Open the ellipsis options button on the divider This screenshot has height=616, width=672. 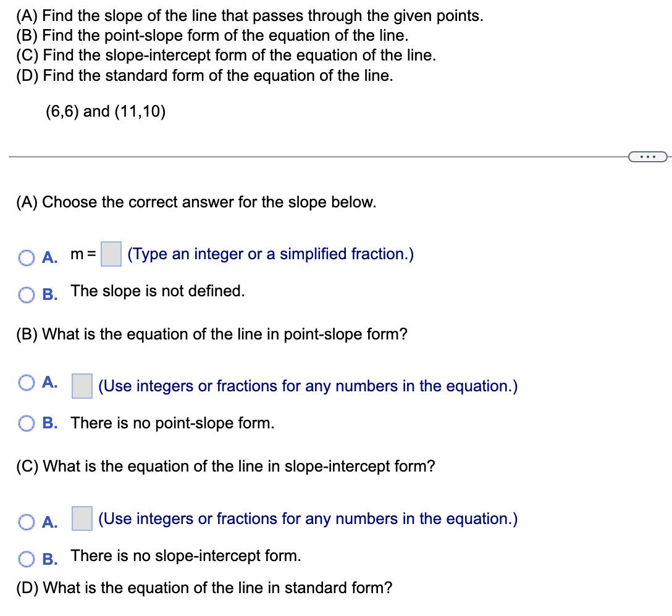coord(649,157)
